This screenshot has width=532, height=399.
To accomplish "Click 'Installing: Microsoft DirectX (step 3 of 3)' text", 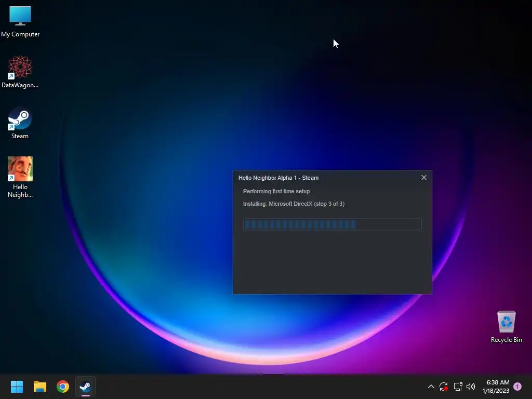I will tap(294, 204).
